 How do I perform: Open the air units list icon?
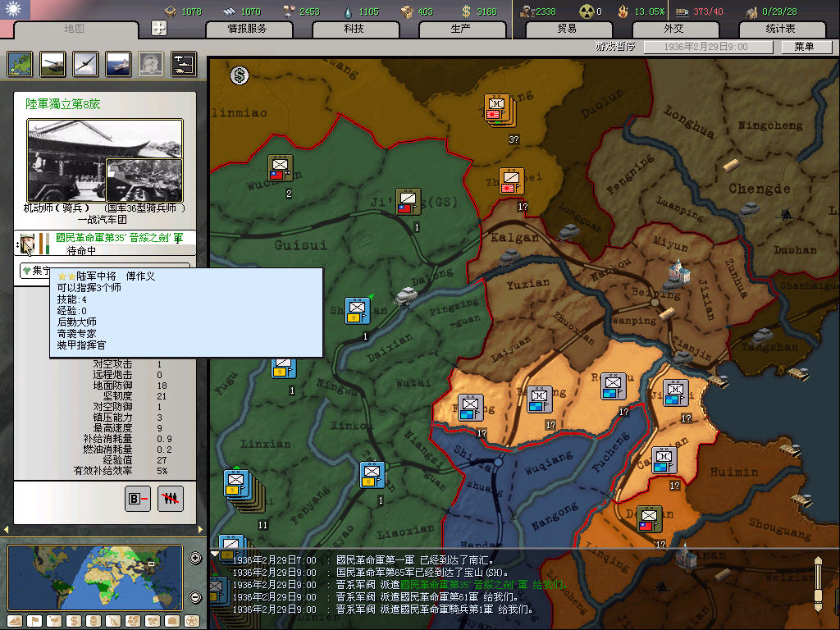85,64
